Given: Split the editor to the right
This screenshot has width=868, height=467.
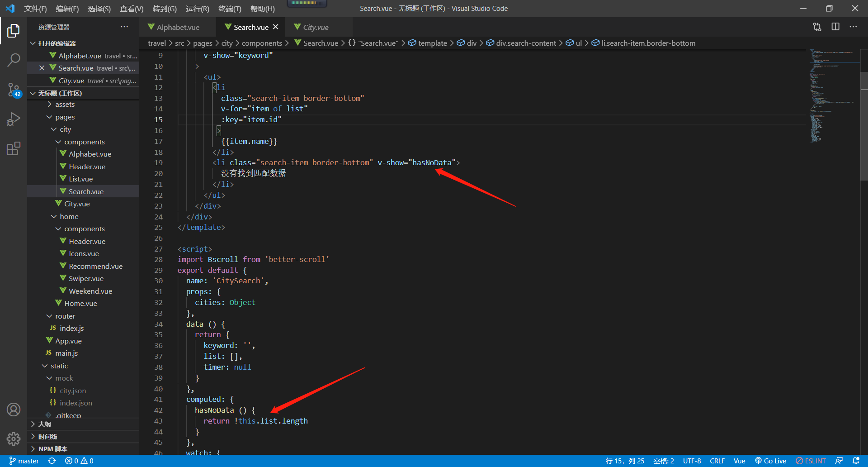Looking at the screenshot, I should pyautogui.click(x=835, y=27).
